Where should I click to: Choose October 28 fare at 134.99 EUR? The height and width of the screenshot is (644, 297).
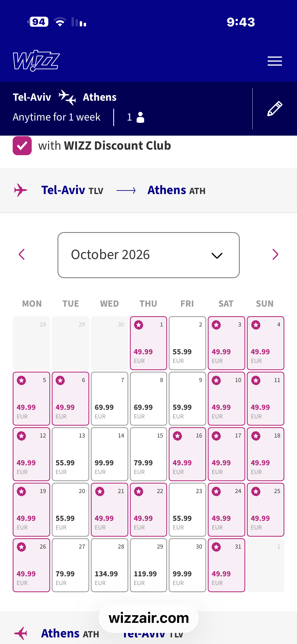click(110, 565)
